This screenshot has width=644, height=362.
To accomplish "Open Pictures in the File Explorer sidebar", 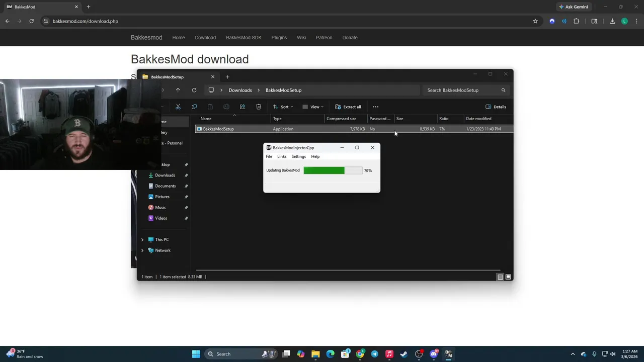I will 163,197.
